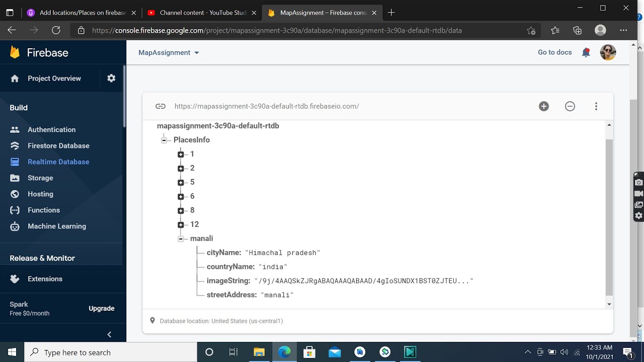Click the sidebar scrollbar
This screenshot has width=644, height=362.
click(124, 96)
